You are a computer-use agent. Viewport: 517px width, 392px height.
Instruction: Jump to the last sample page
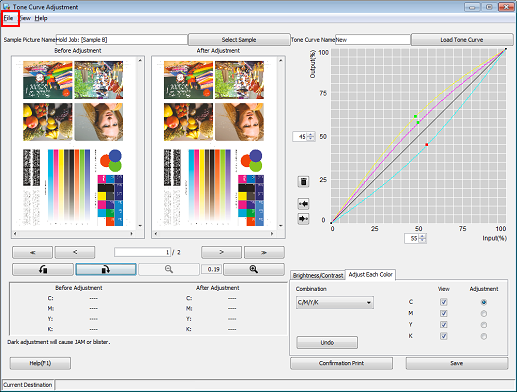[264, 252]
